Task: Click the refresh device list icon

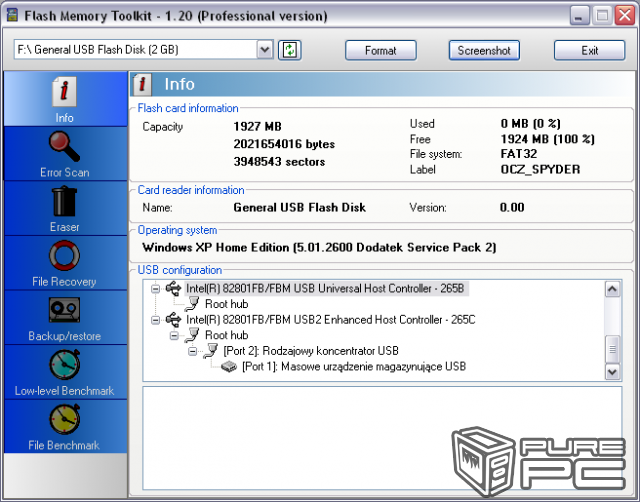Action: (x=290, y=50)
